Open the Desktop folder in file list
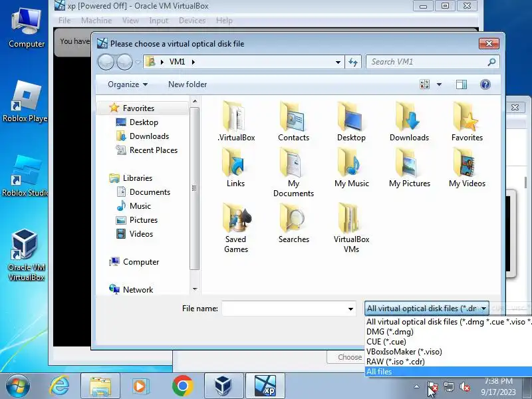This screenshot has height=399, width=532. (351, 122)
